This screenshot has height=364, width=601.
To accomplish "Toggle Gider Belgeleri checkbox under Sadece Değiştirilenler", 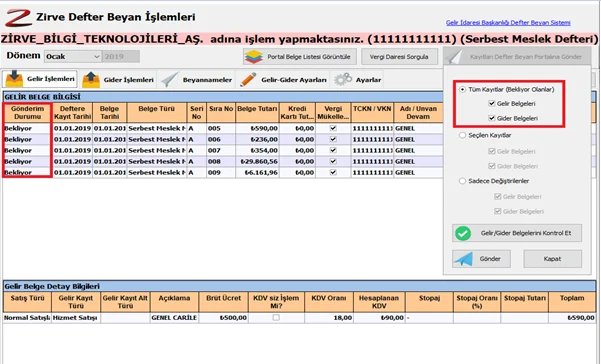I will coord(498,211).
